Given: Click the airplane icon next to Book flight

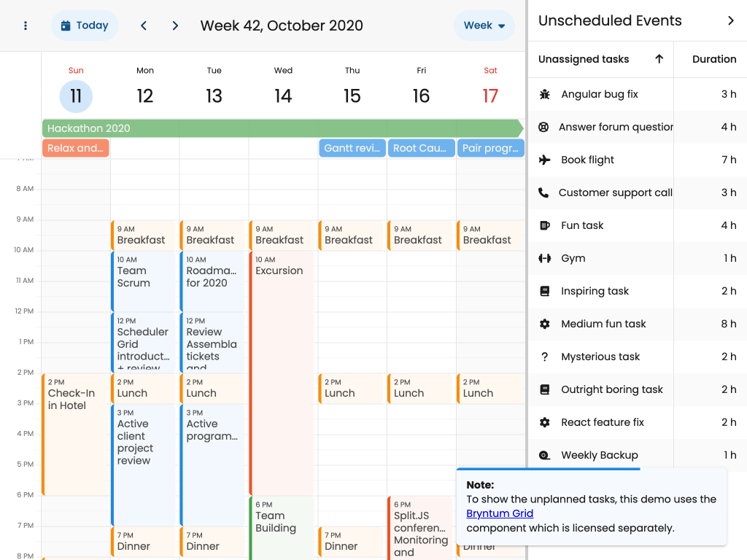Looking at the screenshot, I should click(x=544, y=160).
